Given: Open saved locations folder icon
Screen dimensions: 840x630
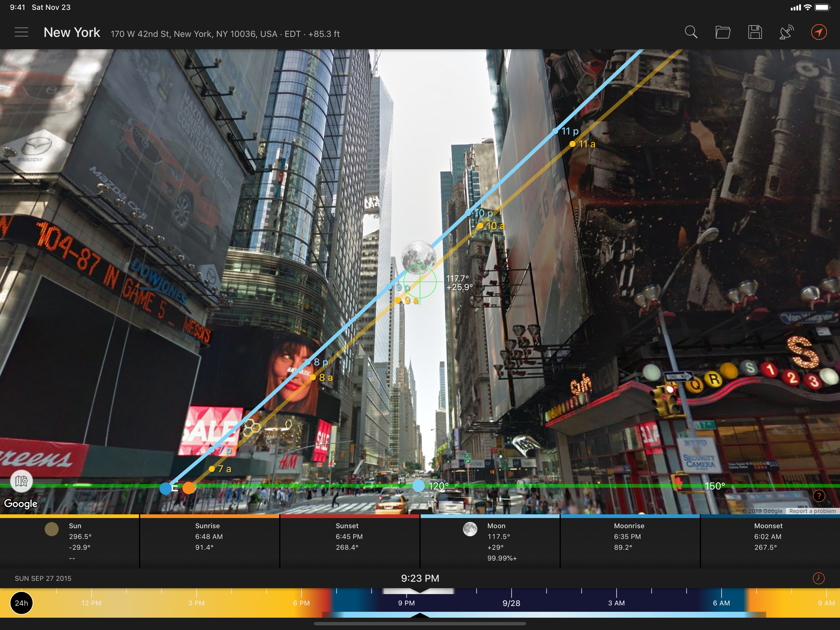Looking at the screenshot, I should [x=723, y=32].
